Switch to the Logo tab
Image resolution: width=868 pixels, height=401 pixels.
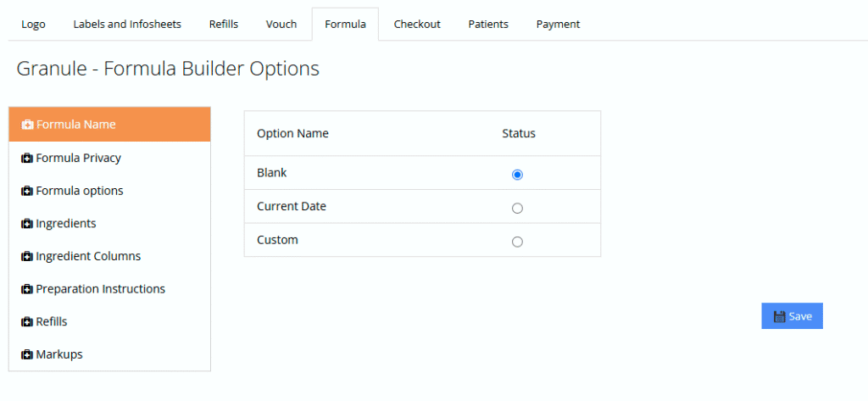[x=33, y=25]
